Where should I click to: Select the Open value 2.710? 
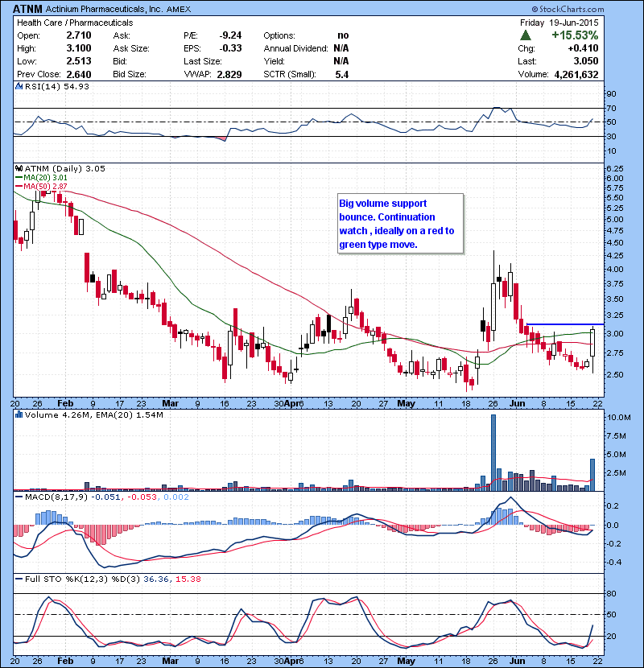79,35
